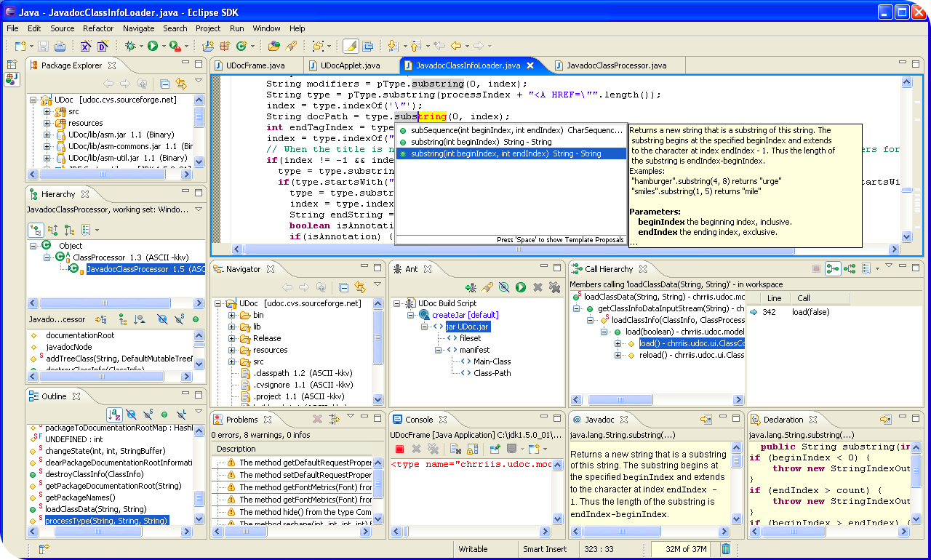The width and height of the screenshot is (931, 560).
Task: Click the Debug bug icon in toolbar
Action: click(130, 46)
